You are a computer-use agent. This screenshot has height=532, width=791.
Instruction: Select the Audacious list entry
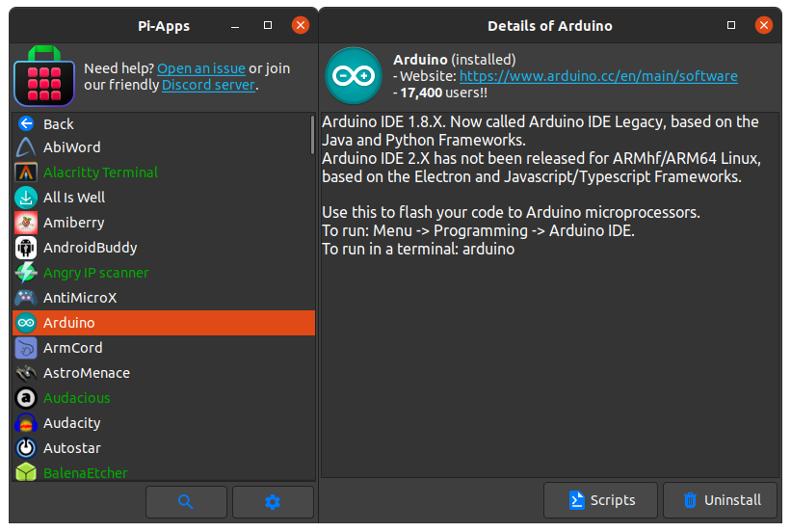(77, 398)
